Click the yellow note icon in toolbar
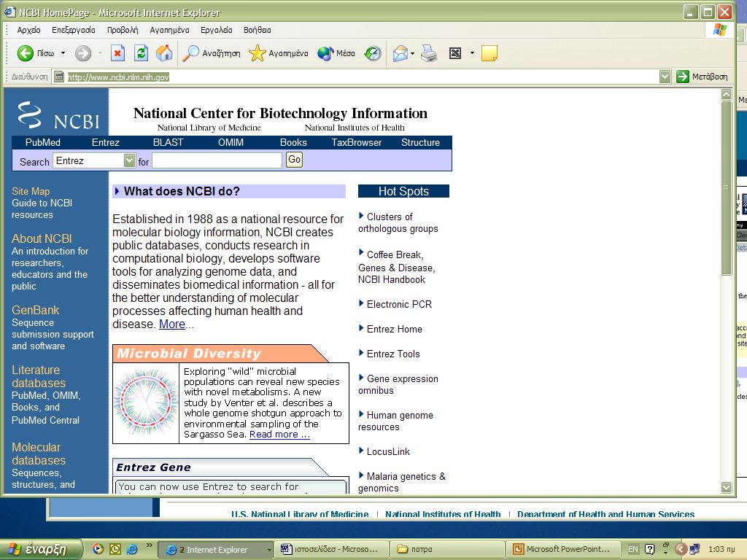This screenshot has width=747, height=560. pyautogui.click(x=489, y=53)
